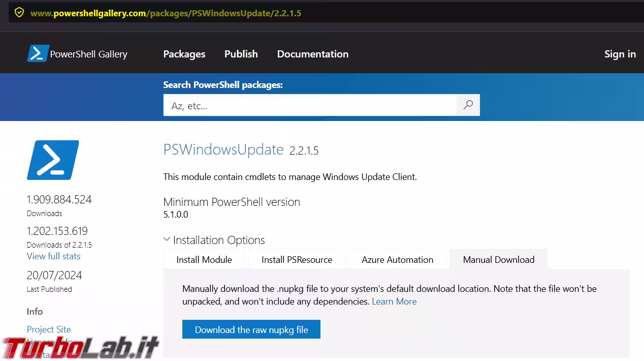The height and width of the screenshot is (361, 644).
Task: Select the Manual Download tab
Action: (499, 259)
